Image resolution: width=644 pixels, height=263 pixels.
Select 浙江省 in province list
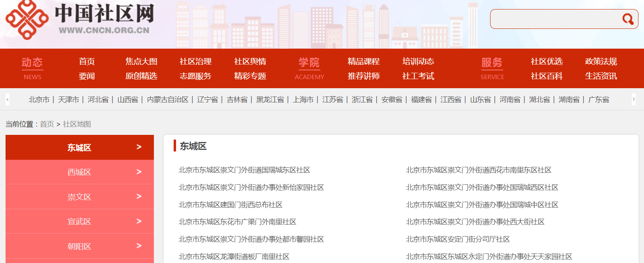point(362,100)
